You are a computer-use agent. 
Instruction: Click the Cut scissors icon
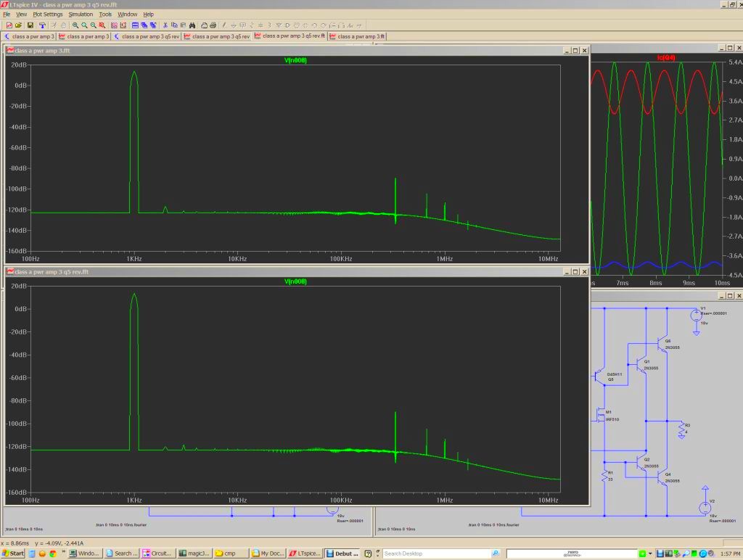(165, 25)
